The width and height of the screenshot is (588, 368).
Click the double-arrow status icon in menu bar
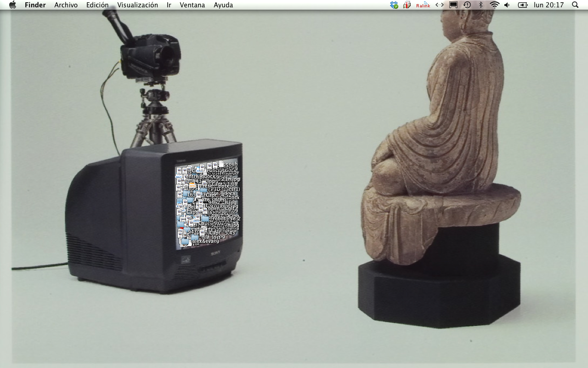(x=440, y=5)
